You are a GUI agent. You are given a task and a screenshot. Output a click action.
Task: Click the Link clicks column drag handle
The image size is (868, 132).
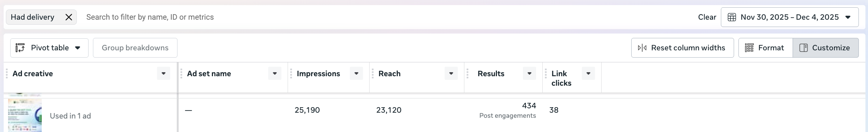coord(546,74)
